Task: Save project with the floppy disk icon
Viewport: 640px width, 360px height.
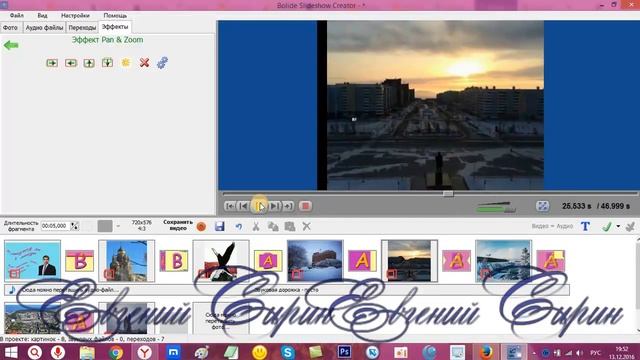Action: tap(220, 226)
